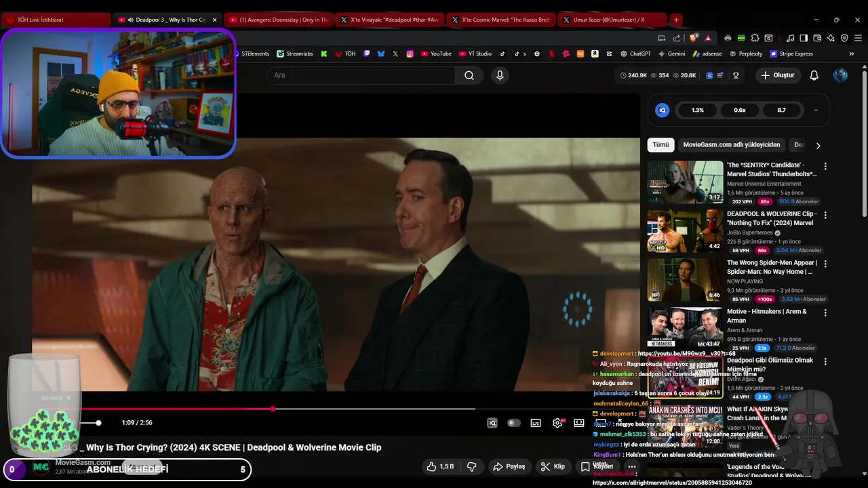Switch to Avengers: Doomsday tab
Image resolution: width=868 pixels, height=488 pixels.
click(x=278, y=20)
